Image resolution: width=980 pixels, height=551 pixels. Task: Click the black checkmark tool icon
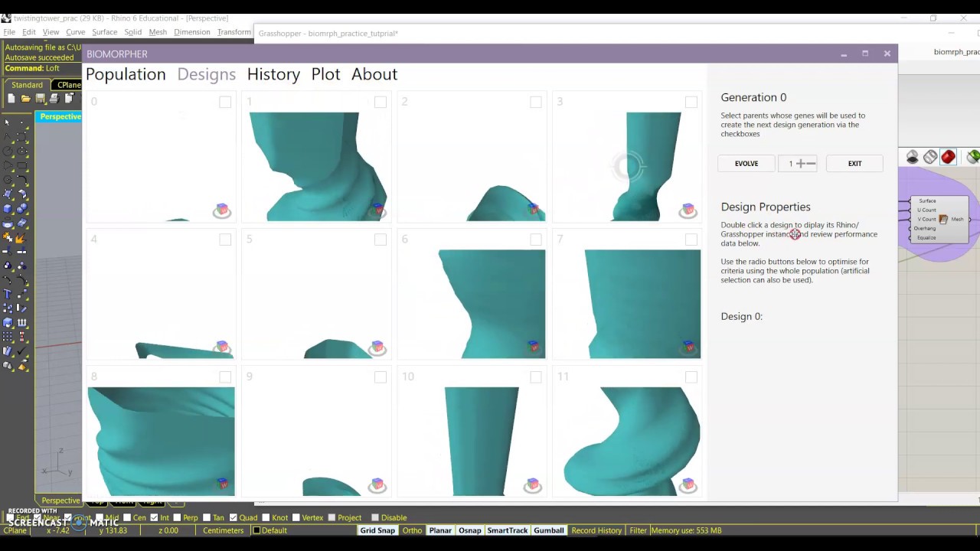point(21,350)
